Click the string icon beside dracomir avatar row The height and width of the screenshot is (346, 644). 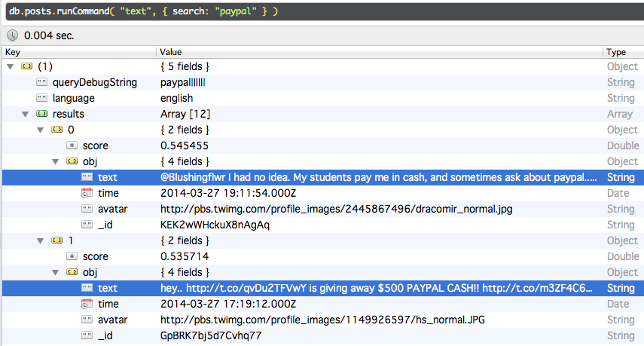pyautogui.click(x=87, y=209)
